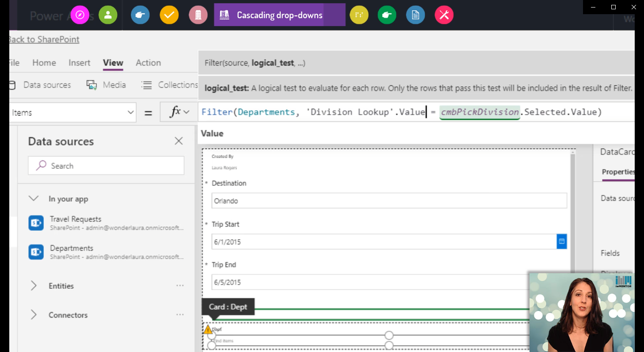Viewport: 644px width, 352px height.
Task: Click the Media ribbon button
Action: click(x=107, y=85)
